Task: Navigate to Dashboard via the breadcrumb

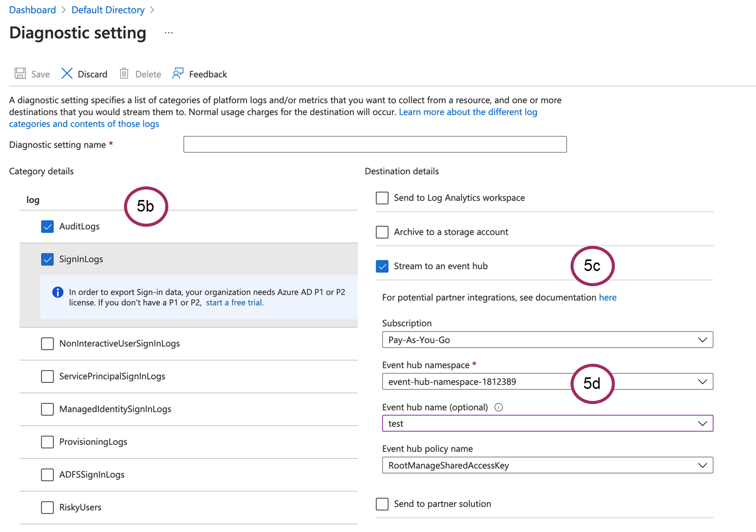Action: [x=32, y=10]
